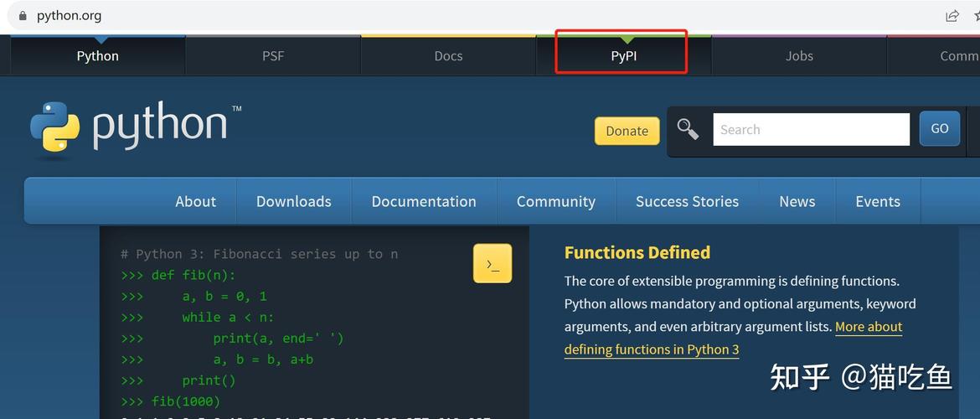Open the Events menu item

tap(878, 201)
